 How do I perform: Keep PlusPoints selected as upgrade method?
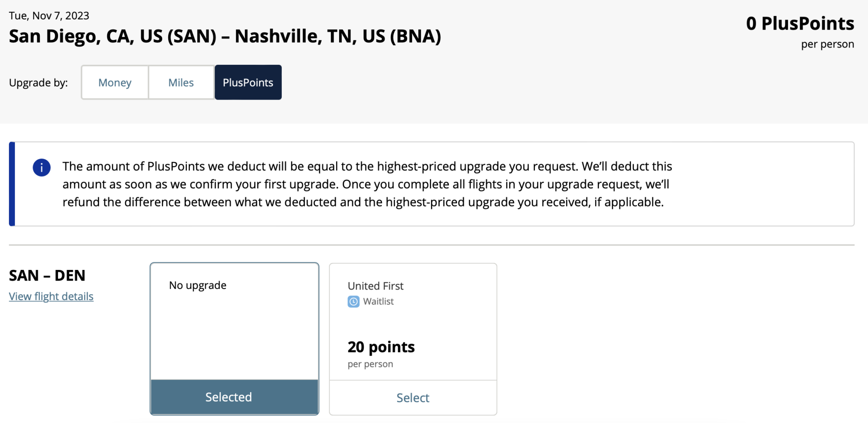(x=248, y=82)
